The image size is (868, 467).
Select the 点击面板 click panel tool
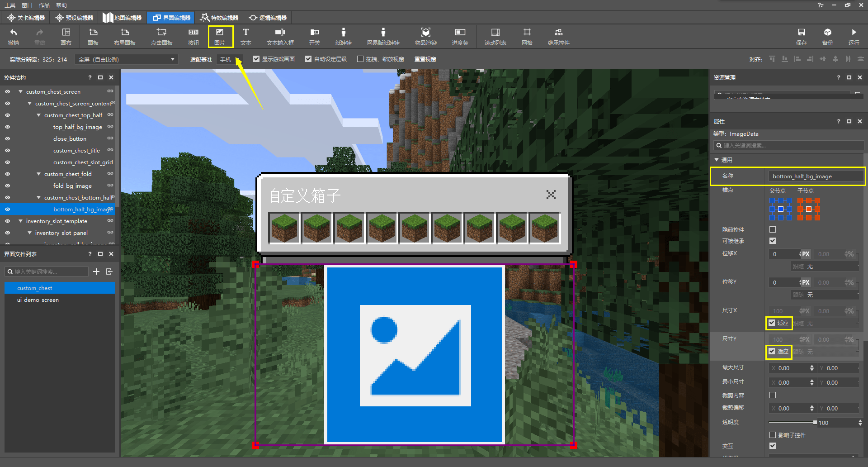(161, 37)
